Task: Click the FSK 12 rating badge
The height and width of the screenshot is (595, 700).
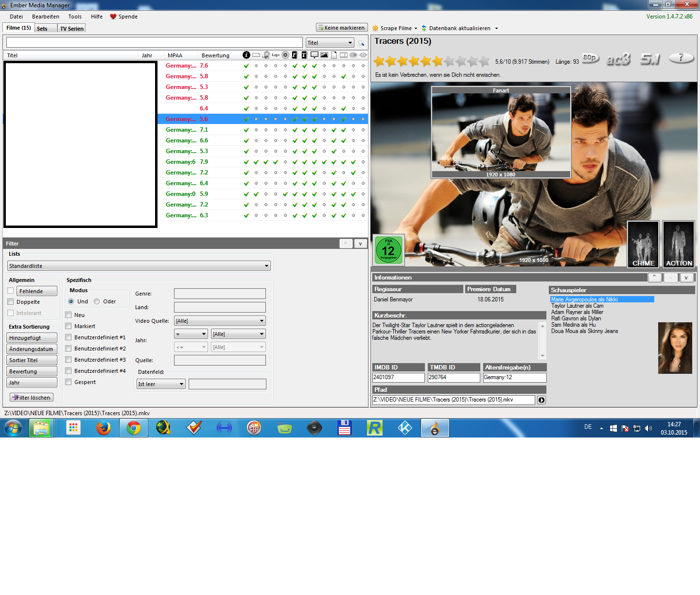Action: pyautogui.click(x=388, y=250)
